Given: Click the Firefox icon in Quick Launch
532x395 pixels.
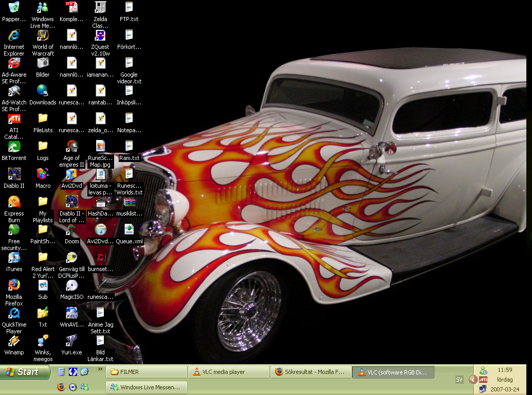Looking at the screenshot, I should coord(61,387).
